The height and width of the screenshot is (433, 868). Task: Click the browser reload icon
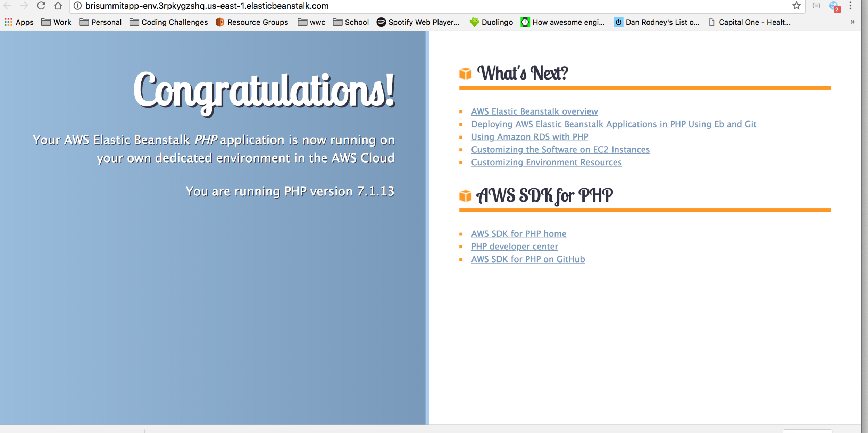[41, 6]
